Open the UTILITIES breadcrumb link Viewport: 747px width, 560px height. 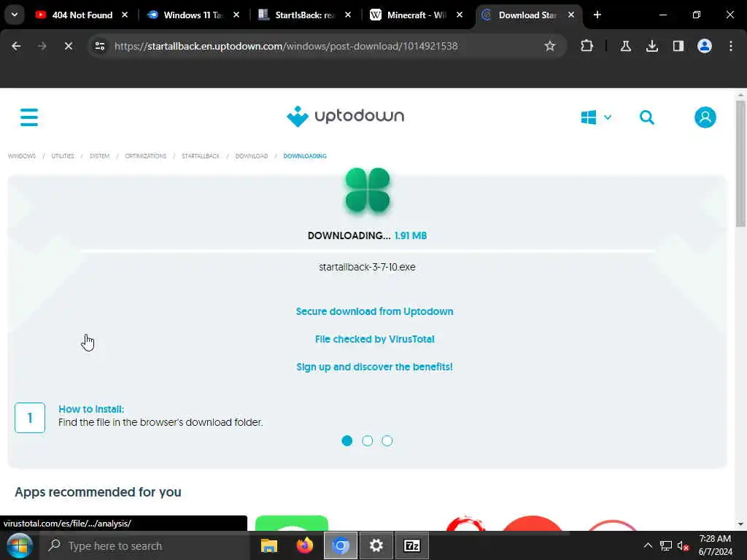63,156
